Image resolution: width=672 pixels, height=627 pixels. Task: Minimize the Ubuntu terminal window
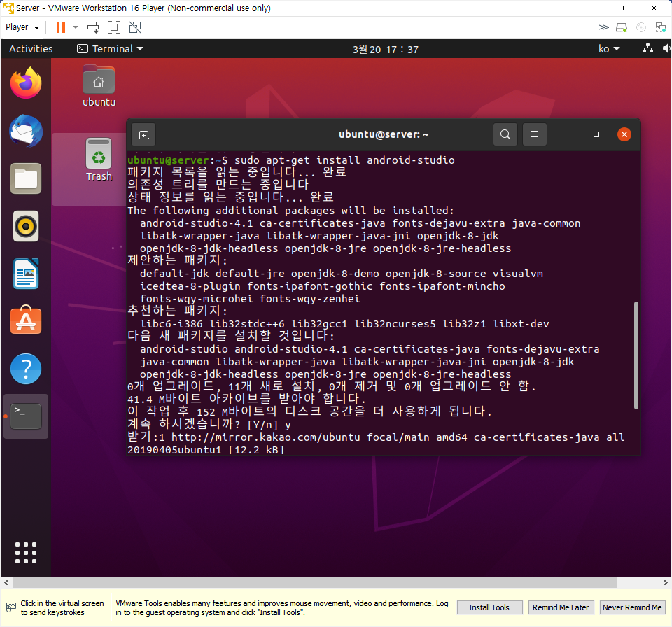[568, 134]
